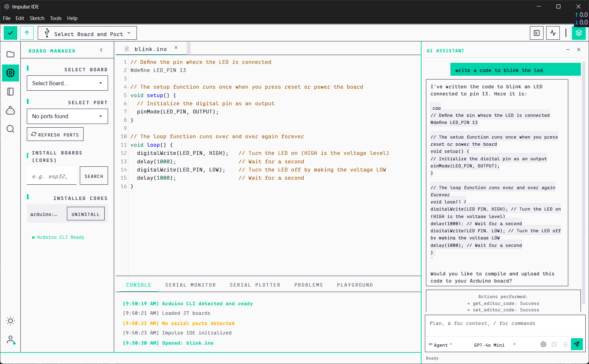Viewport: 589px width, 364px height.
Task: Click the Refresh Ports button
Action: 55,134
